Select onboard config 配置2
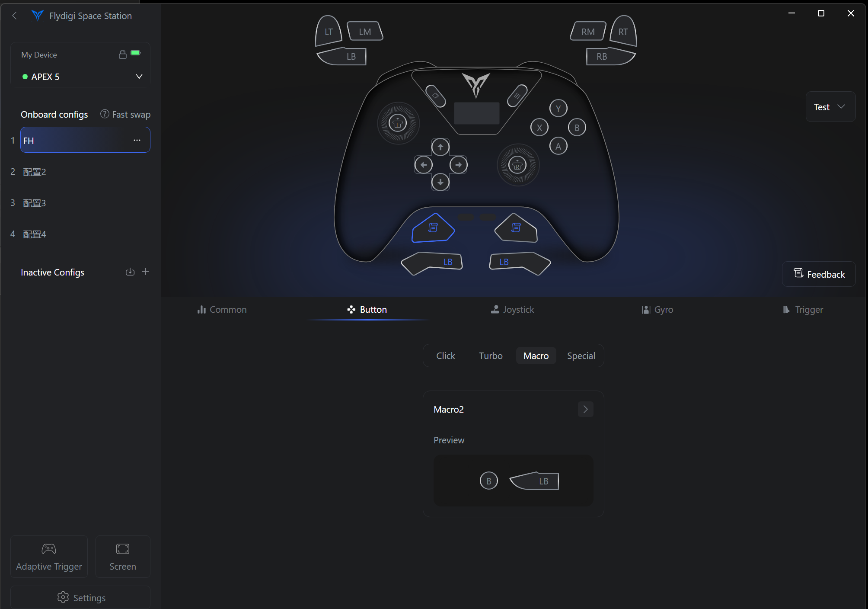The height and width of the screenshot is (609, 868). pos(35,172)
